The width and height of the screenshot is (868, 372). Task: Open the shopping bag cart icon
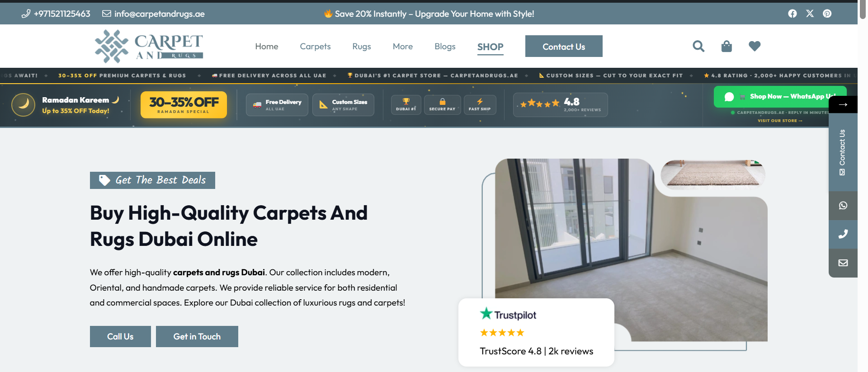click(x=726, y=46)
